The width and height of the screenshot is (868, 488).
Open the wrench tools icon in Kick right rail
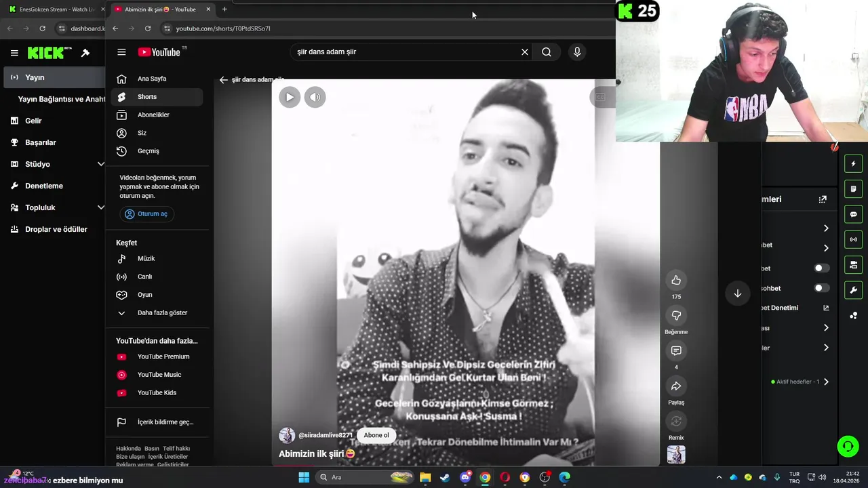pyautogui.click(x=854, y=290)
